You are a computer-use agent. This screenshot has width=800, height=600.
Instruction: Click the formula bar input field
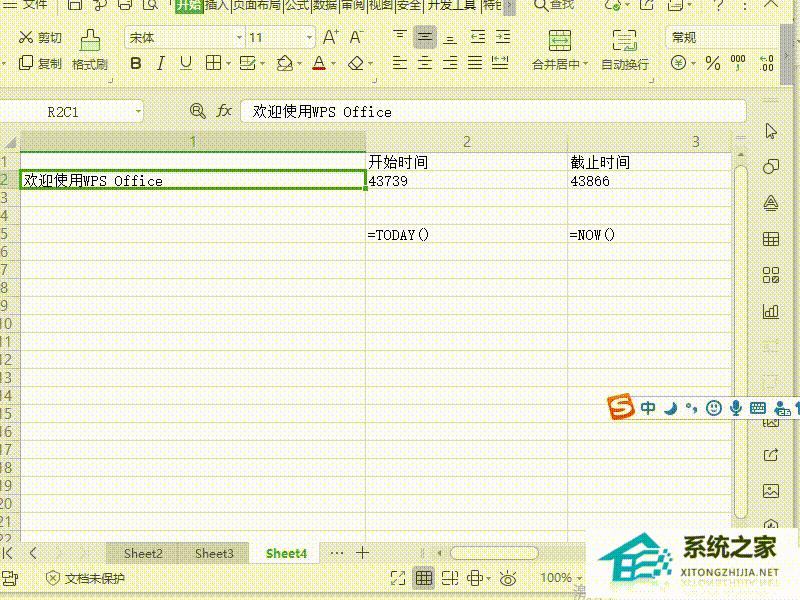490,111
